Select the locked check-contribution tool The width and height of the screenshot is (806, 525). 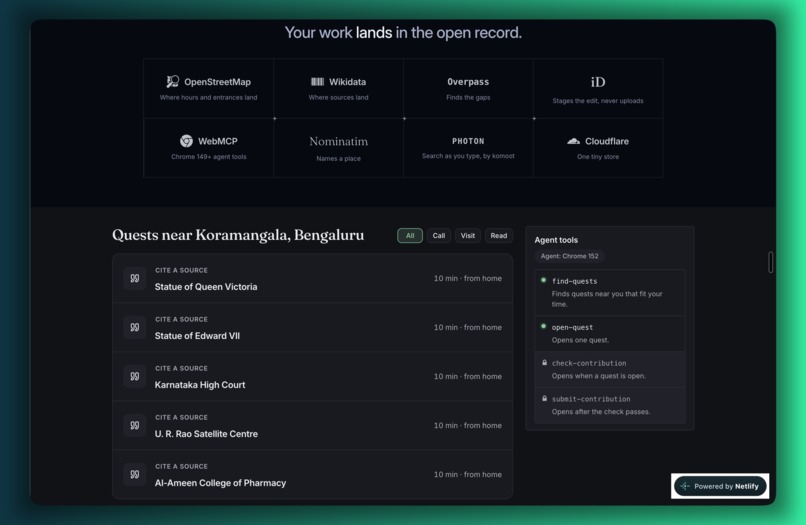coord(610,369)
